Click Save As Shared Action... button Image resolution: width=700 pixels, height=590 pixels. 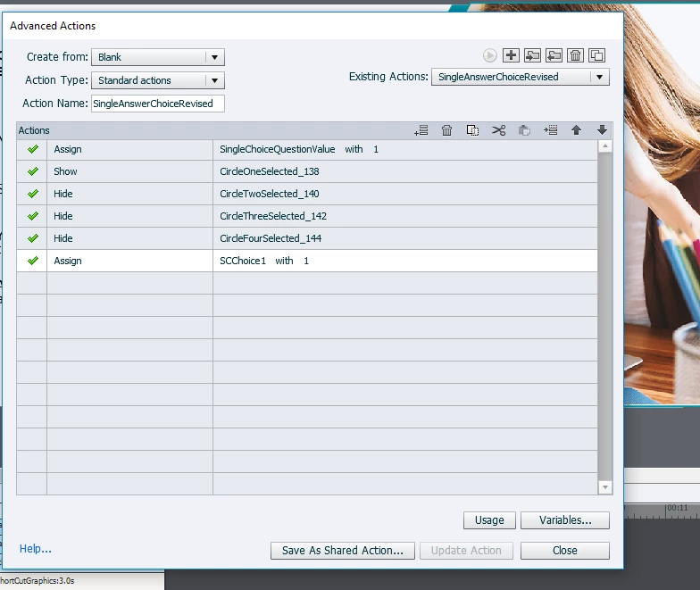coord(343,551)
